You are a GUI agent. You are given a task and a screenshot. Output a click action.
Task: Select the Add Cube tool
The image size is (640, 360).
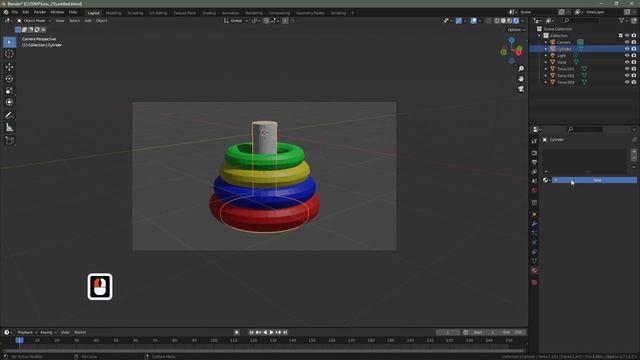point(9,140)
